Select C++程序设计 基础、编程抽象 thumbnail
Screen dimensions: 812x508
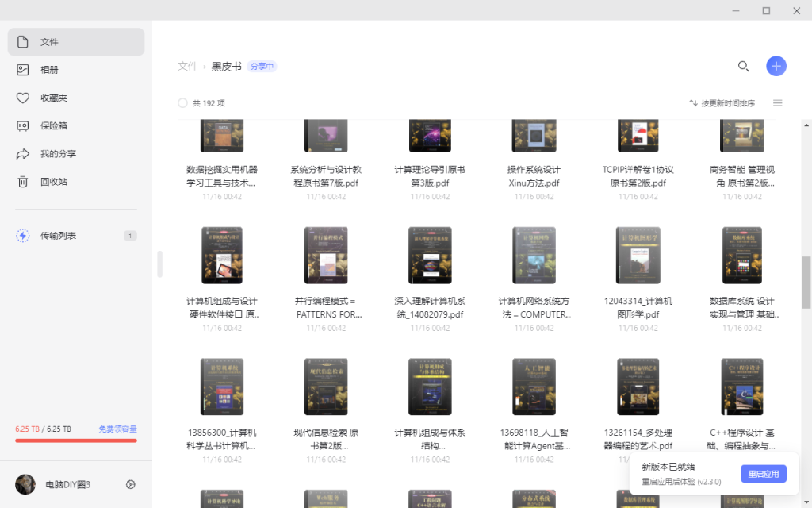[742, 387]
